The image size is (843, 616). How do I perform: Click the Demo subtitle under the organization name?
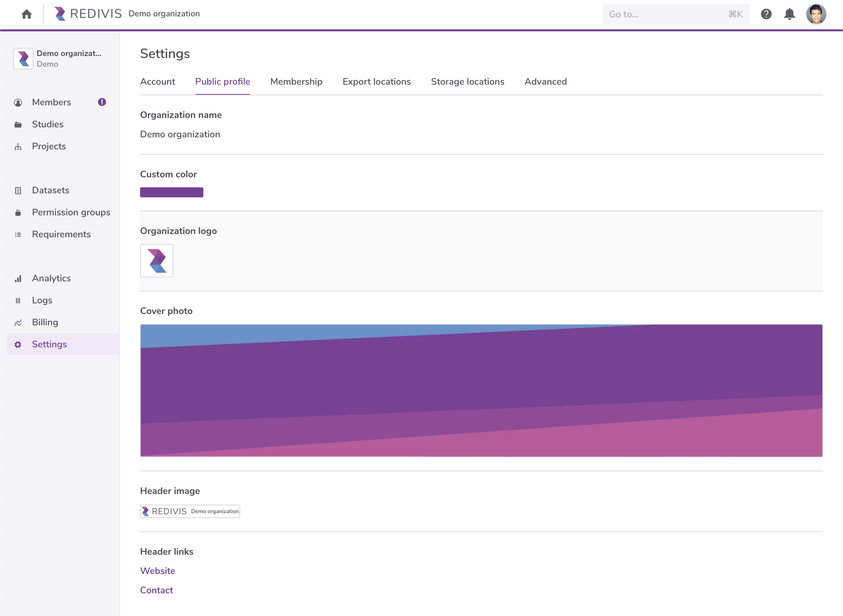click(47, 64)
